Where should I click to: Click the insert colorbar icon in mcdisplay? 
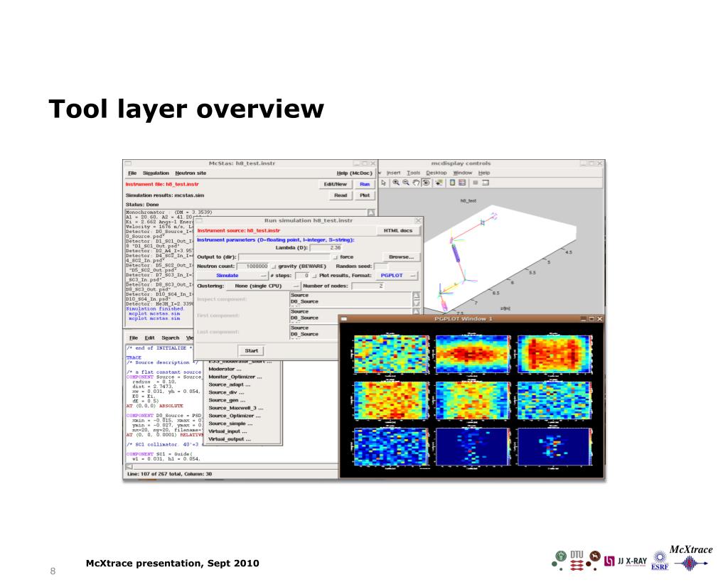pyautogui.click(x=451, y=183)
